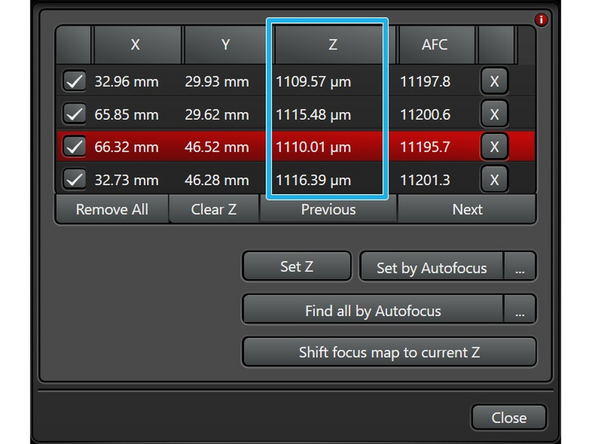Delete the highlighted 66.32 mm row with X

494,146
